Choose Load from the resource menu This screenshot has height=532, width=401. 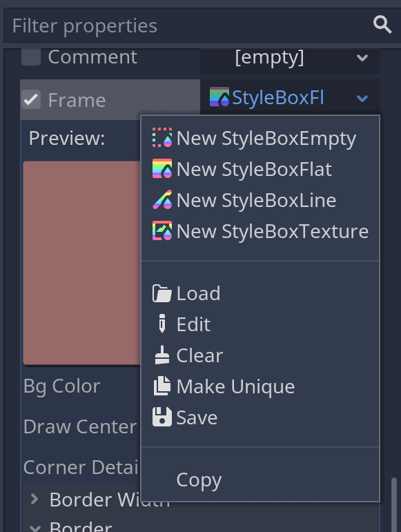point(260,293)
